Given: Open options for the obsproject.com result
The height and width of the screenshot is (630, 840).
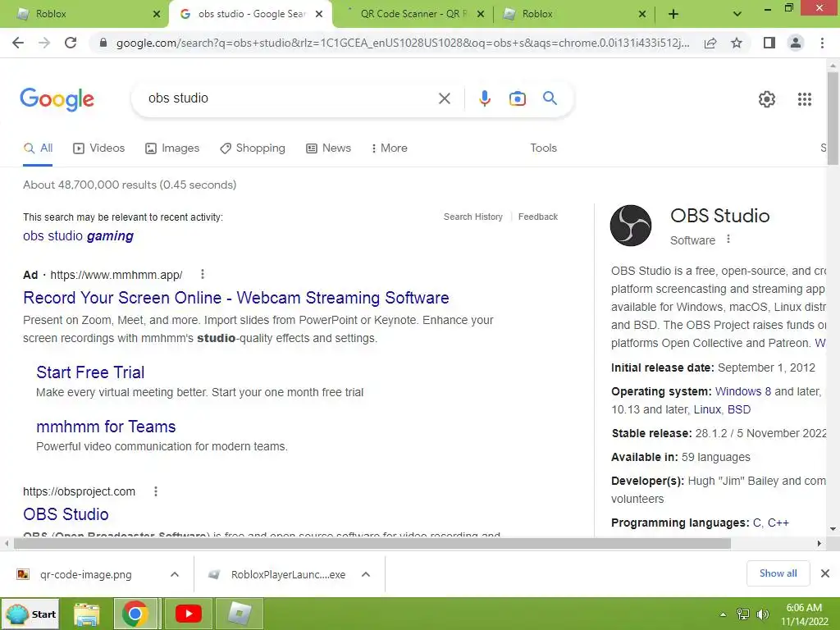Looking at the screenshot, I should (x=156, y=491).
